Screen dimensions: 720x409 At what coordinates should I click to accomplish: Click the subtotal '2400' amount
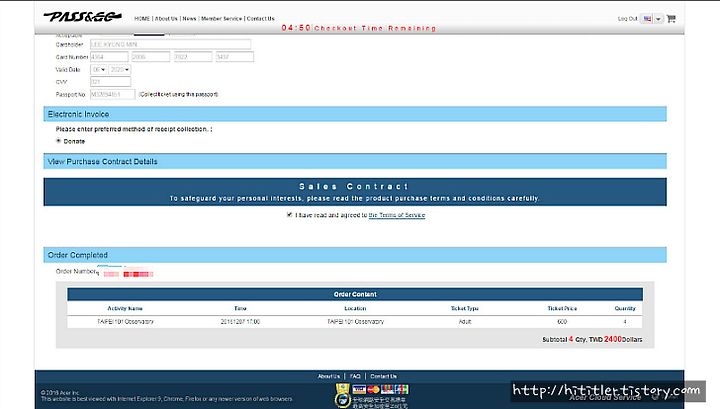point(613,339)
